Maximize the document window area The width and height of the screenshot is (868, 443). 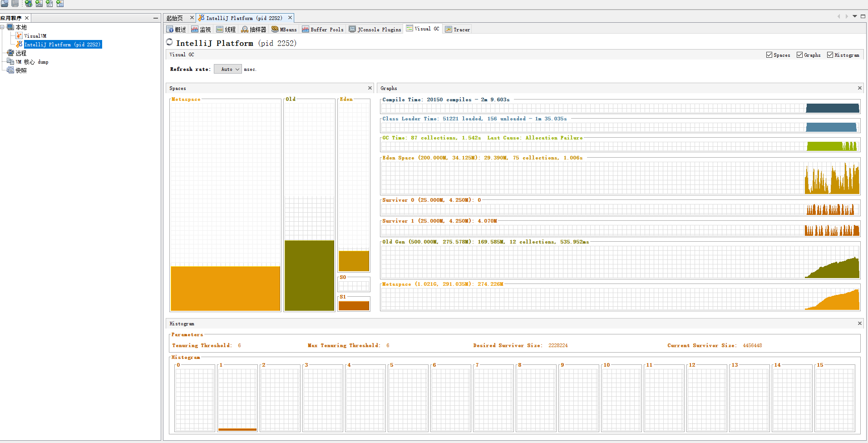coord(863,16)
